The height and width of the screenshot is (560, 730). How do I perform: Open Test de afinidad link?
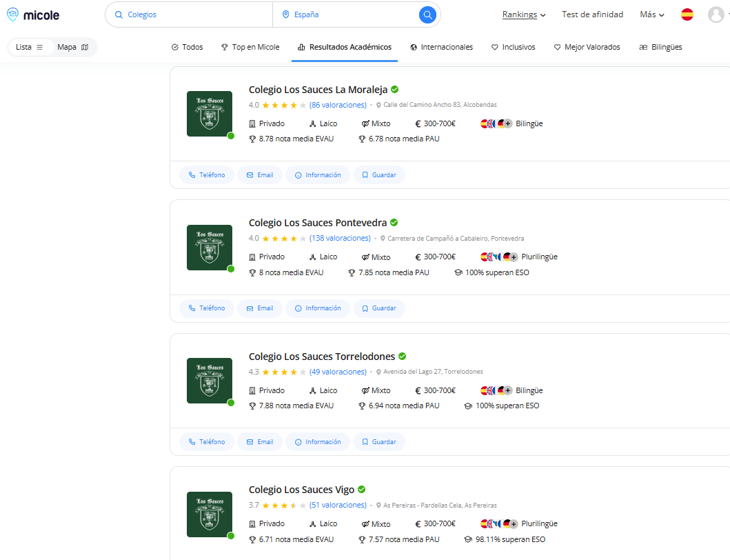coord(592,14)
